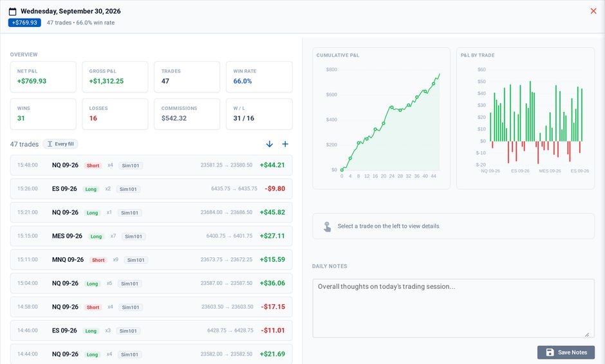Click the W / L 31 / 16 card

[x=259, y=114]
